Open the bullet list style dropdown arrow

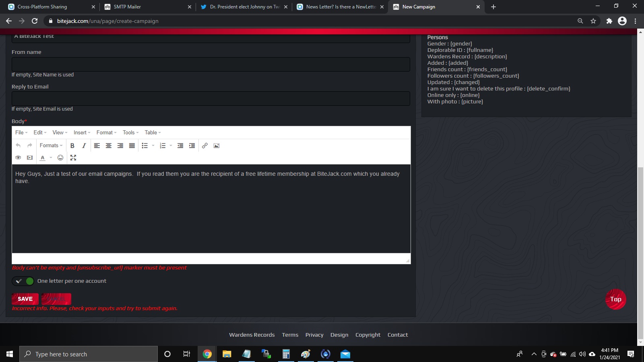(153, 146)
